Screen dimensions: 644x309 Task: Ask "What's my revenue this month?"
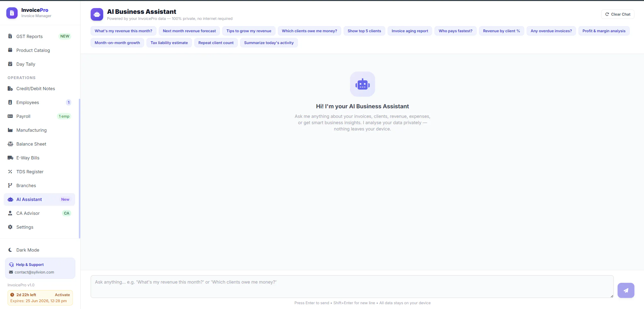click(x=123, y=31)
